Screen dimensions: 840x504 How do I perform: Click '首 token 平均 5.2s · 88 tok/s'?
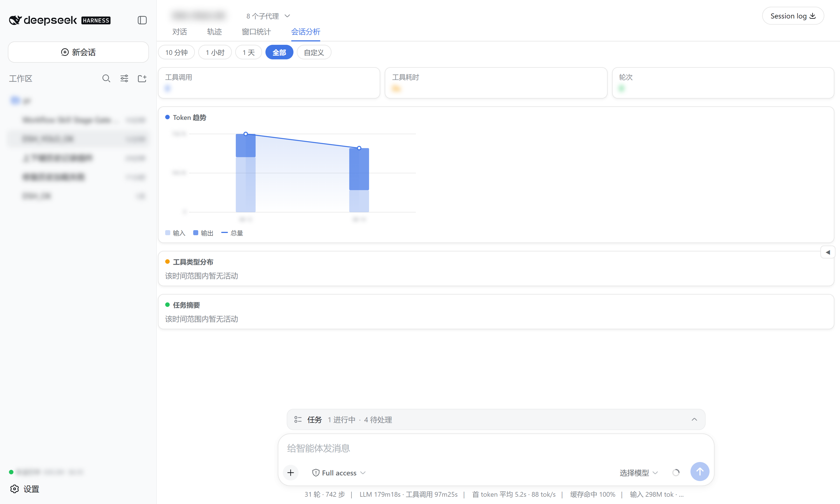coord(514,494)
